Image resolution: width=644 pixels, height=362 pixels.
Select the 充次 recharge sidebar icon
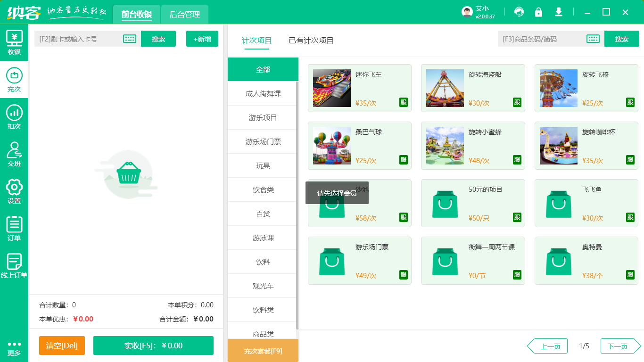coord(14,80)
